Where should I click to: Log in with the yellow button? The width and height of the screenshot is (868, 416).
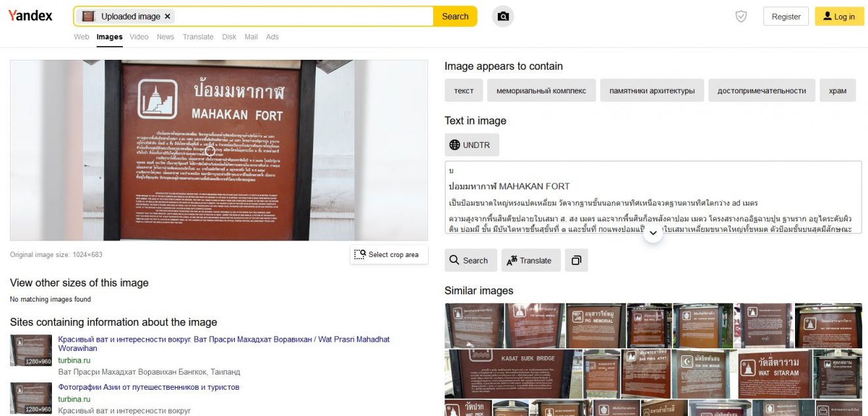coord(839,16)
